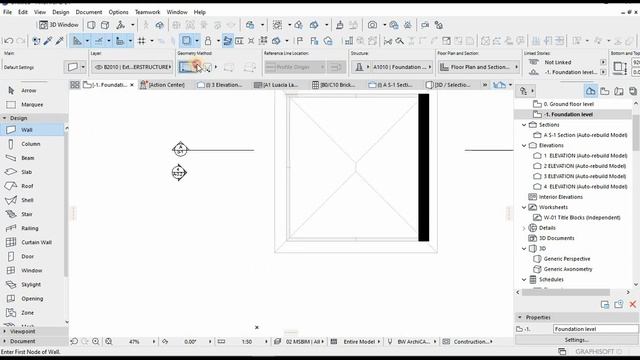This screenshot has width=640, height=360.
Task: Switch to the 3 Elevation tab
Action: [220, 85]
